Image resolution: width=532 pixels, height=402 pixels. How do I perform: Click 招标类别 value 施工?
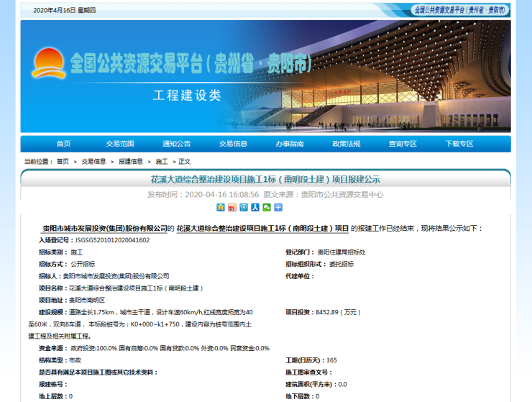pos(77,252)
